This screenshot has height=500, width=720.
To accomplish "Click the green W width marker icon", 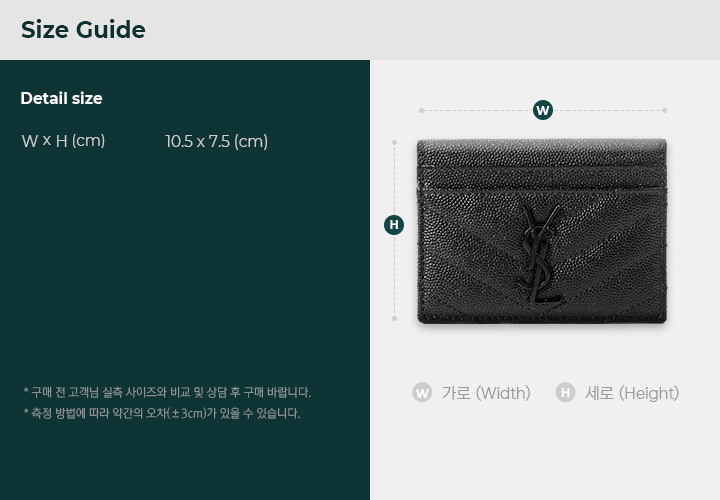I will [543, 110].
